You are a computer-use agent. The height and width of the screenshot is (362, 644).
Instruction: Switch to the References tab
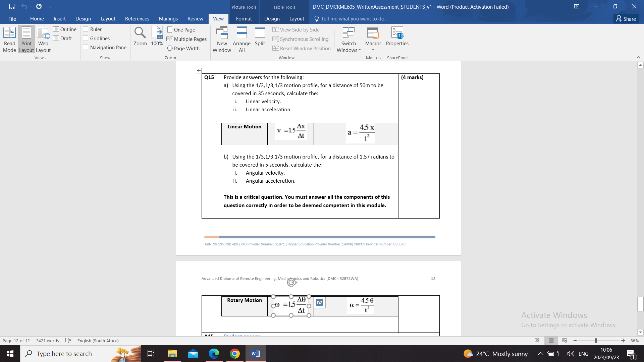(x=137, y=19)
